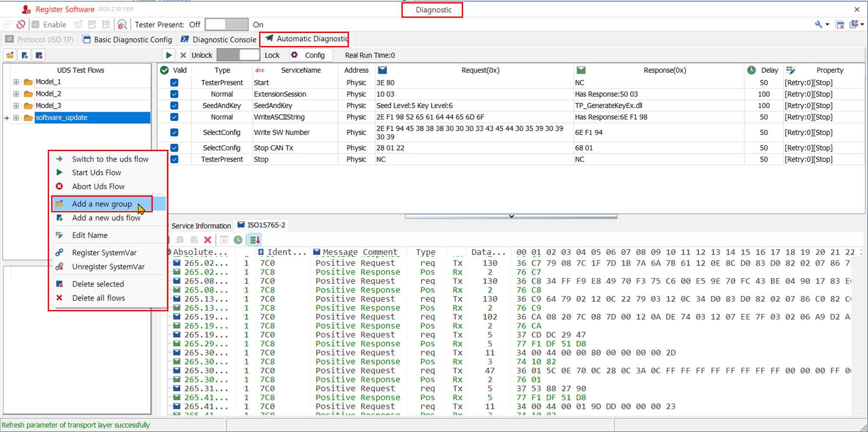Expand the Model_1 tree node
Screen dimensions: 868x432
16,82
